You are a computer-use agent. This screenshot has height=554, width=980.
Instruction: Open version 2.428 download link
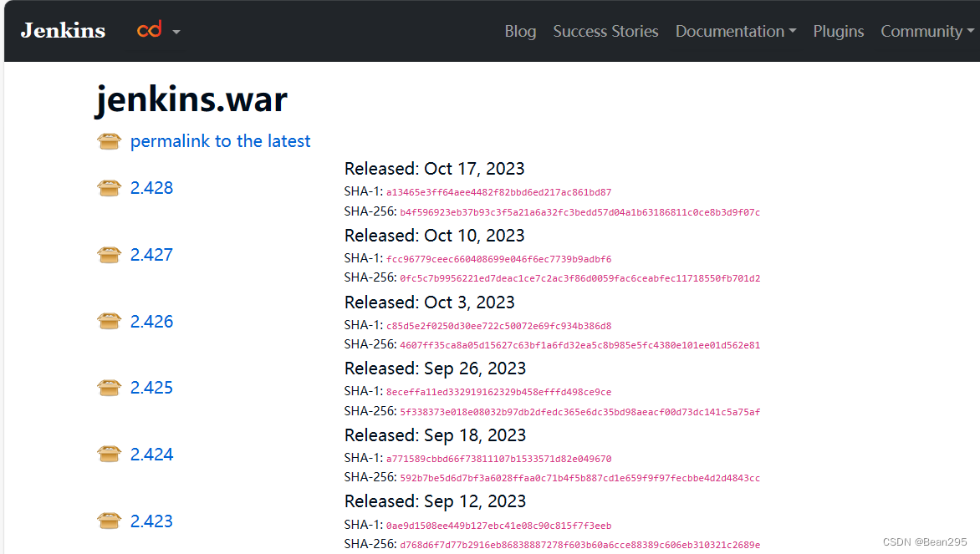pos(152,187)
